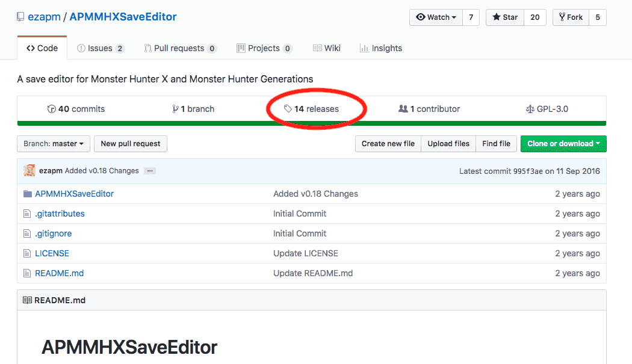Click the file icon next to README.md row
The image size is (632, 364).
click(27, 273)
